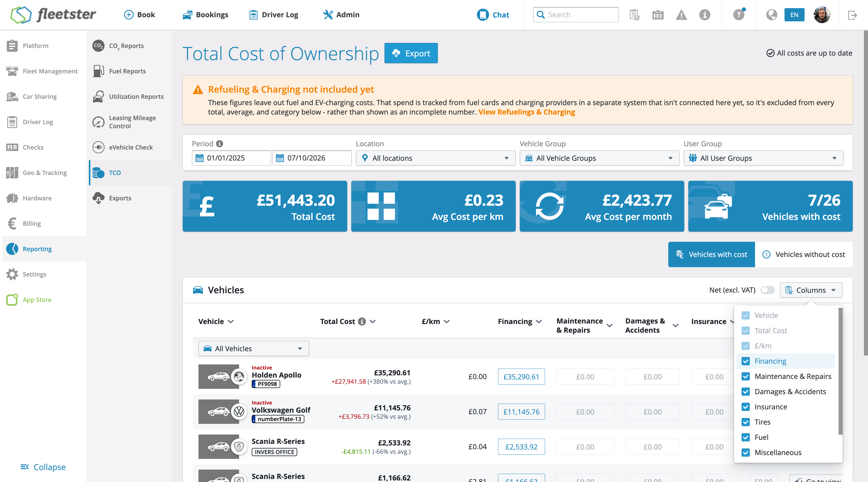The width and height of the screenshot is (868, 482).
Task: Click the columns panel scrollbar
Action: click(x=840, y=371)
